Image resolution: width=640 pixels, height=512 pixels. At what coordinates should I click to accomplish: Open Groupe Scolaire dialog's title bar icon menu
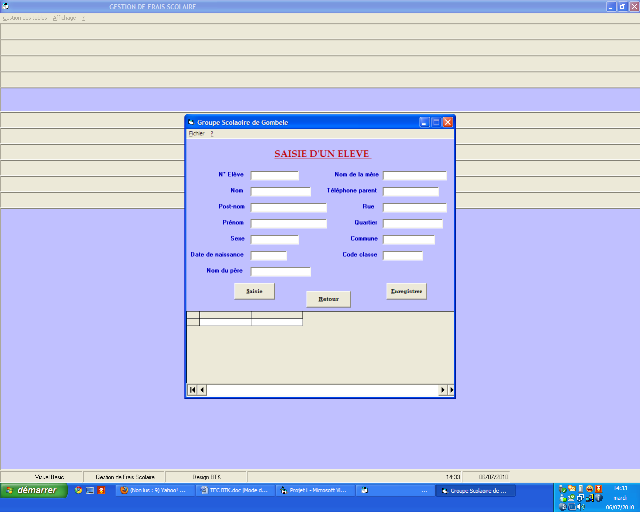tap(191, 122)
